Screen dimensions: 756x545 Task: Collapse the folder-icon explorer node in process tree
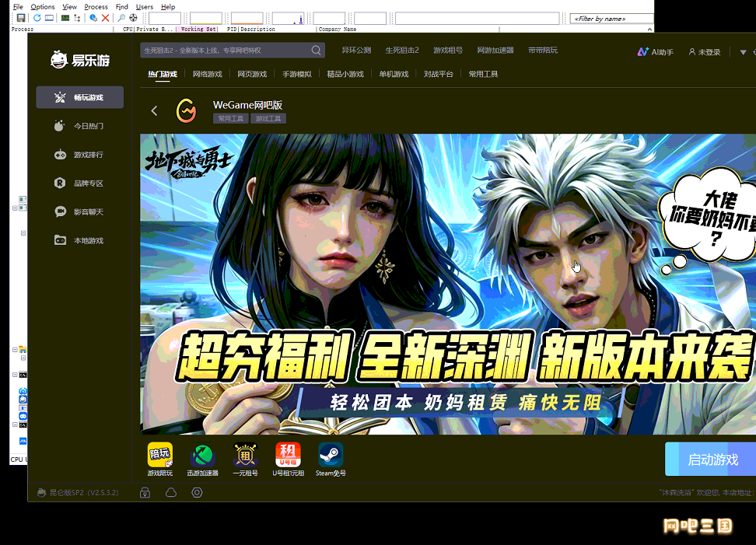pos(15,349)
